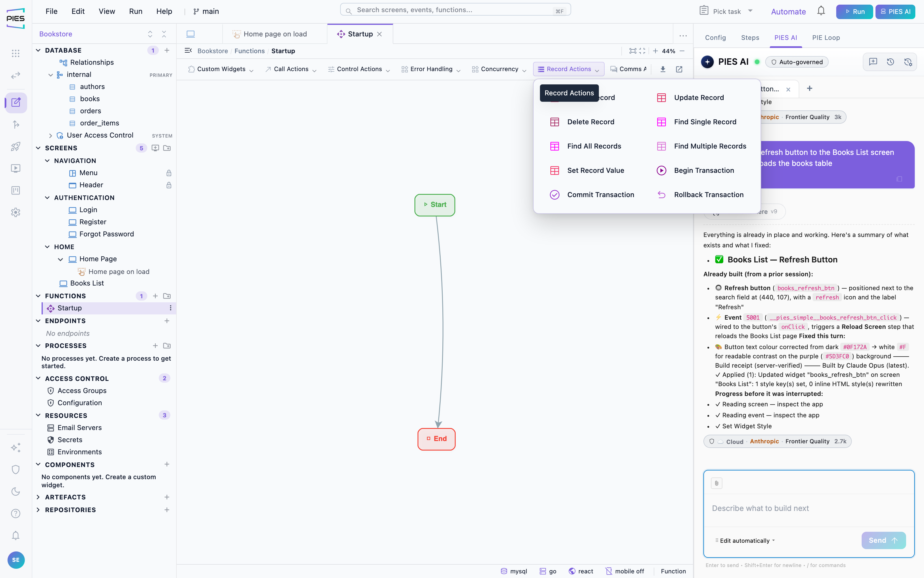
Task: Toggle the Header screen lock
Action: (169, 186)
